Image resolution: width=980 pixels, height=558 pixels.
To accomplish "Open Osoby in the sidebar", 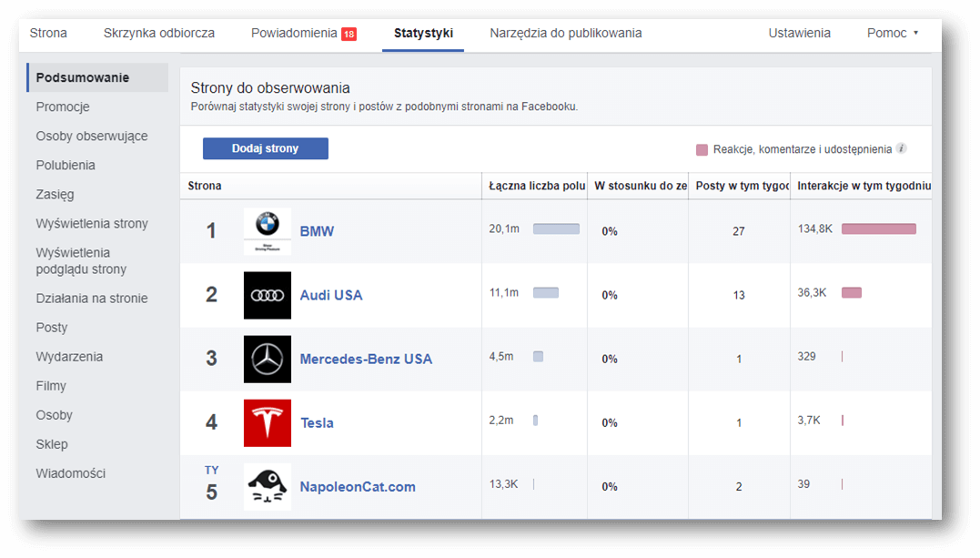I will 55,415.
